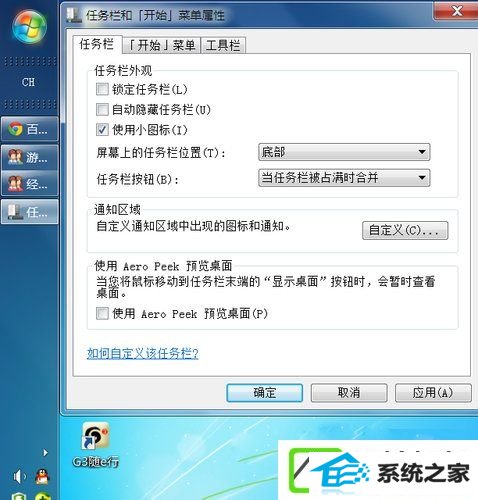Open the 如何自定义该任务栏? help link
The height and width of the screenshot is (500, 478).
143,353
